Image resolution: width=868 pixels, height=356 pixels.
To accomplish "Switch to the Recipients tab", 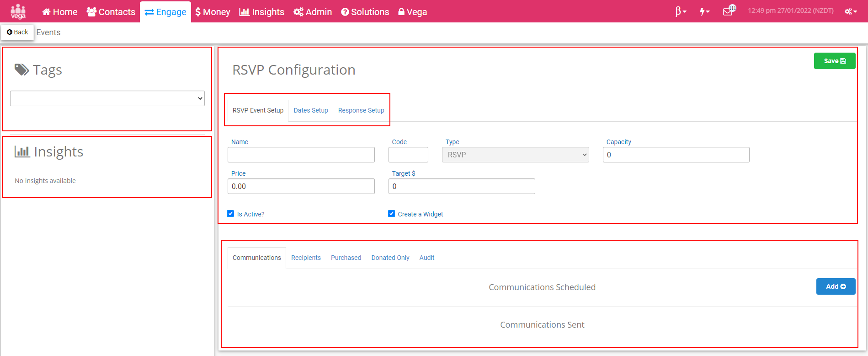I will [306, 258].
